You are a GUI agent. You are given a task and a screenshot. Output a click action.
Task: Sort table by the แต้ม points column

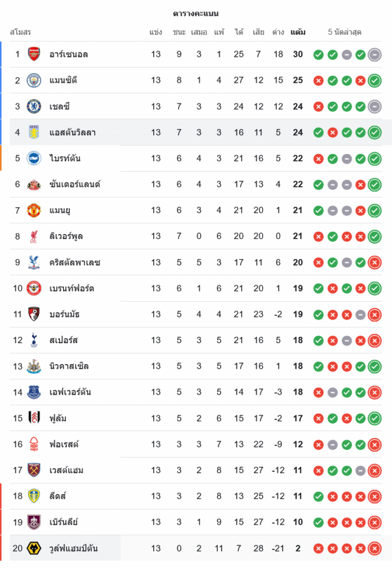coord(298,32)
